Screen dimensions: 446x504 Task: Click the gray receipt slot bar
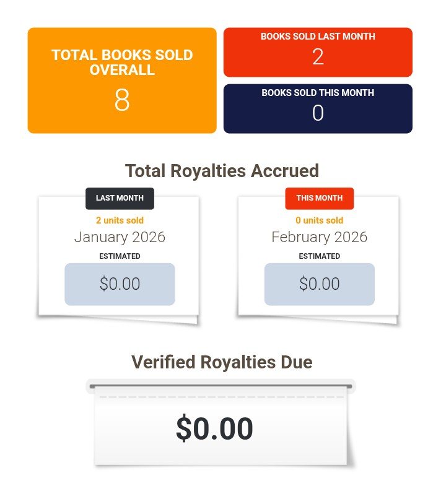point(221,386)
